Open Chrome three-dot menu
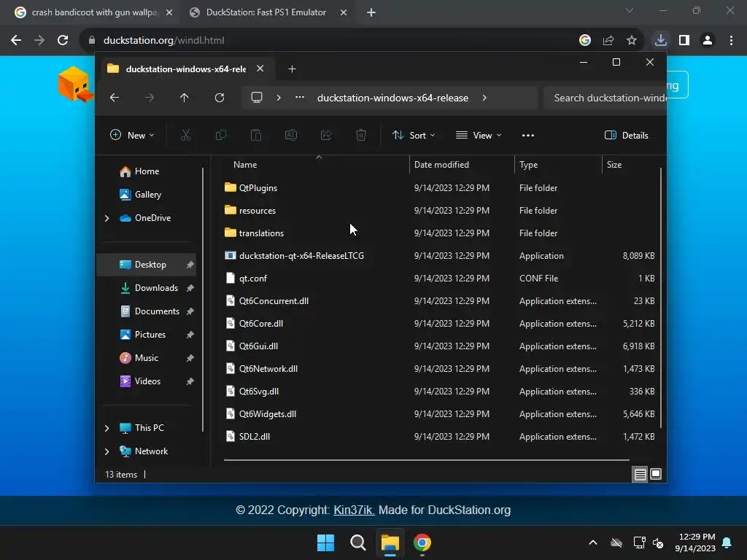The image size is (747, 560). point(731,41)
